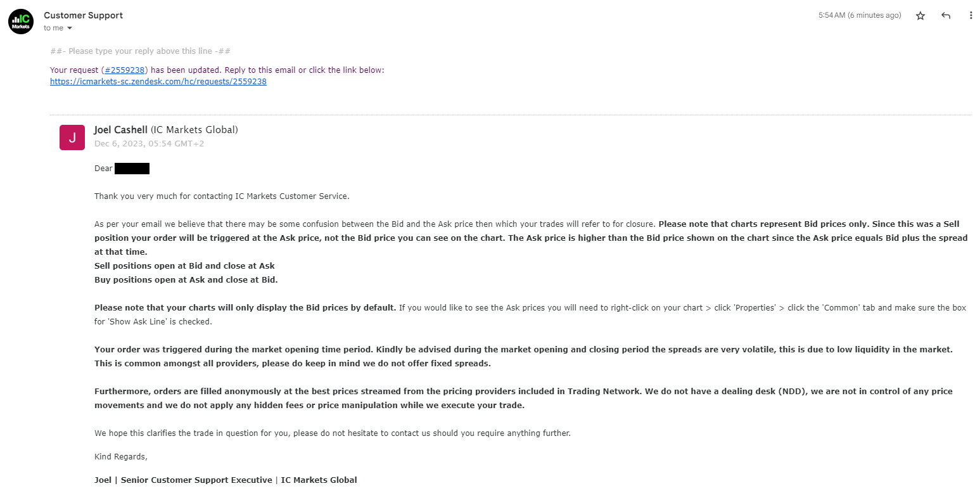The width and height of the screenshot is (980, 493).
Task: Open the icmarkets-sc.zendesk.com request URL
Action: (x=158, y=82)
